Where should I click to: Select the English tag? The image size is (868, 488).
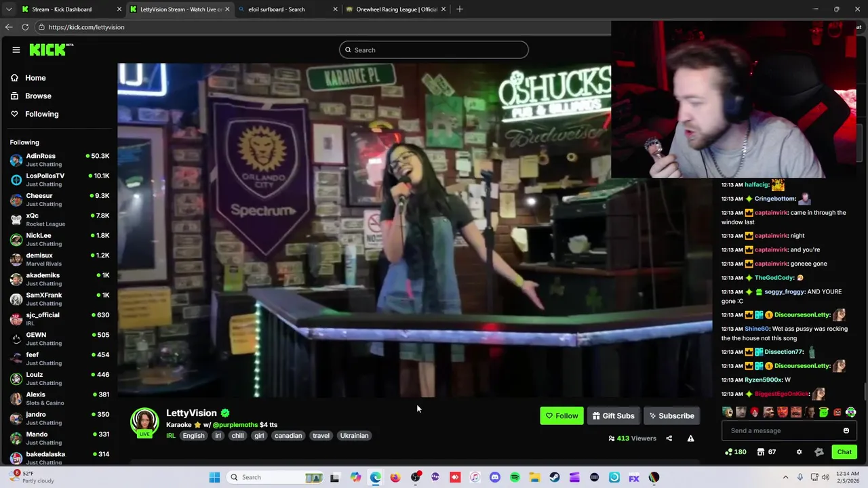[x=193, y=436]
